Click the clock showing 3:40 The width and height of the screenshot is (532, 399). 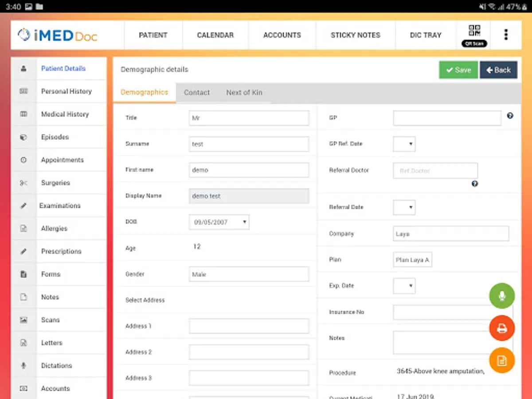click(x=13, y=7)
